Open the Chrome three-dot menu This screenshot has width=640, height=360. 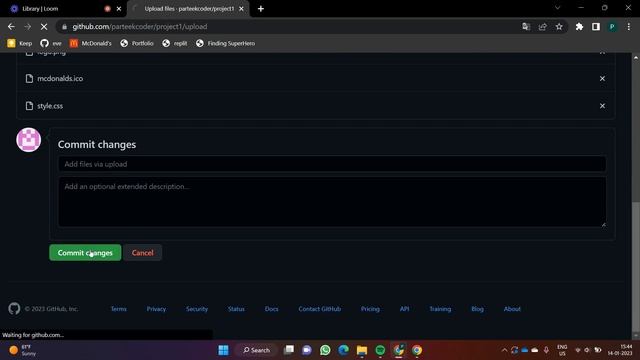coord(629,27)
